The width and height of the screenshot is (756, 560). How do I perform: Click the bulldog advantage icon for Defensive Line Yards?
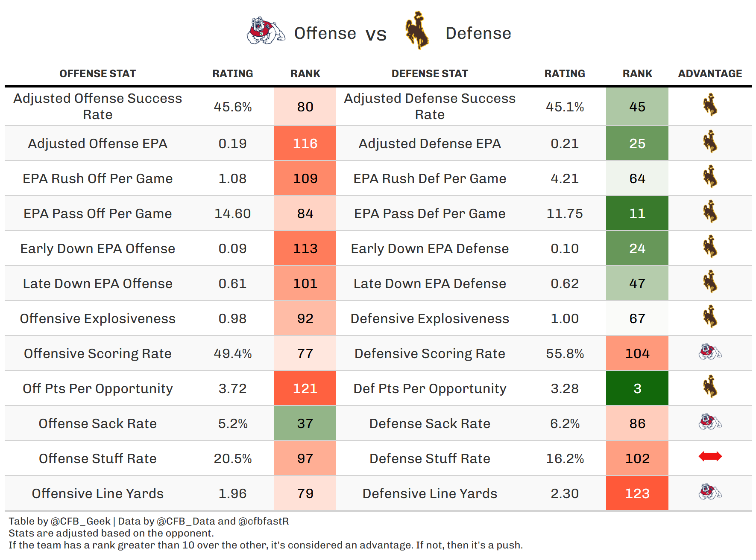coord(710,492)
